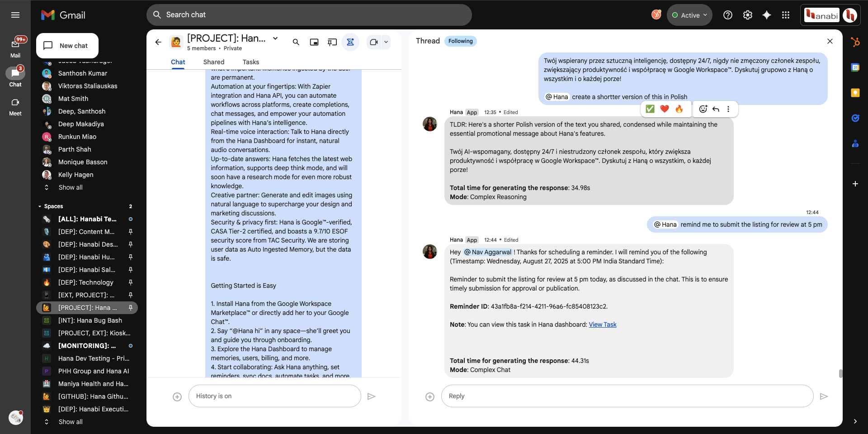Unpin the [DEP]: Technology space
This screenshot has width=868, height=434.
click(131, 282)
